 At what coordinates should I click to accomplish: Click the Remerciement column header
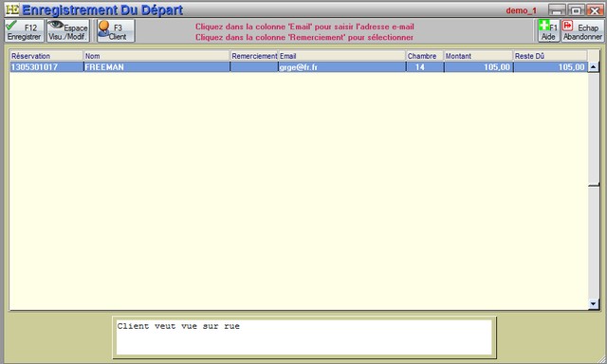point(254,56)
